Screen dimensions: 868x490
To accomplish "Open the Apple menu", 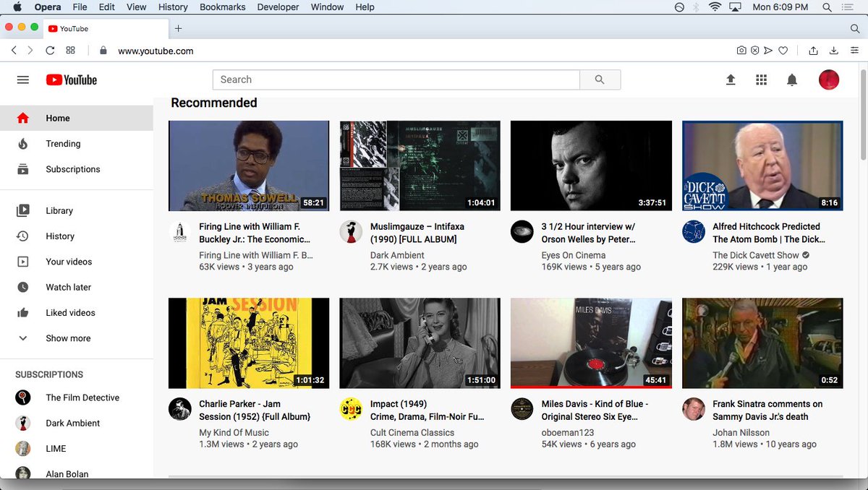I will 17,7.
